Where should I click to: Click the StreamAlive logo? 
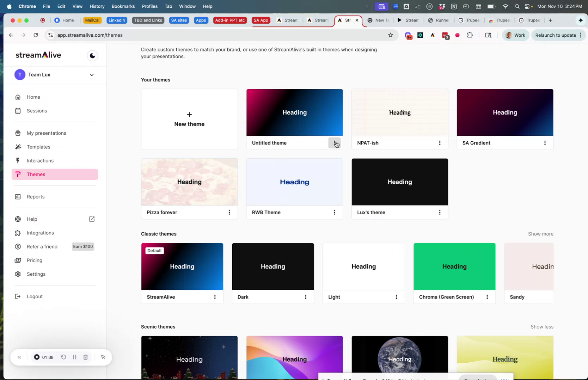click(38, 55)
